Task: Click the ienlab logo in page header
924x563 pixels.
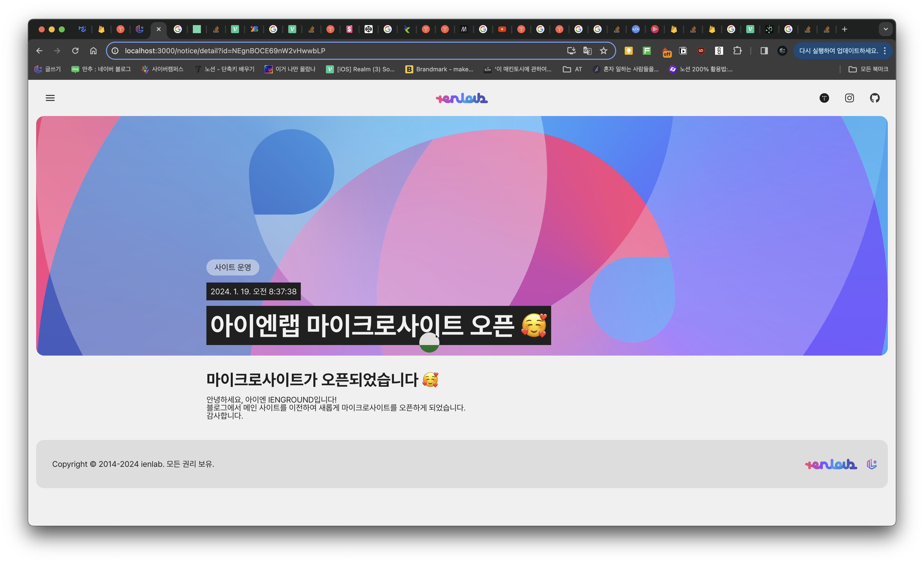Action: 462,98
